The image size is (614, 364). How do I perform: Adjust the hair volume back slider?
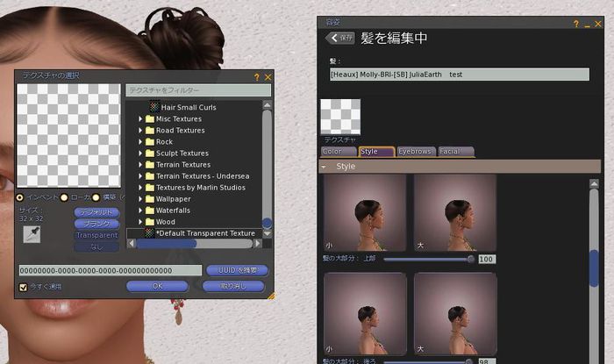tap(429, 361)
